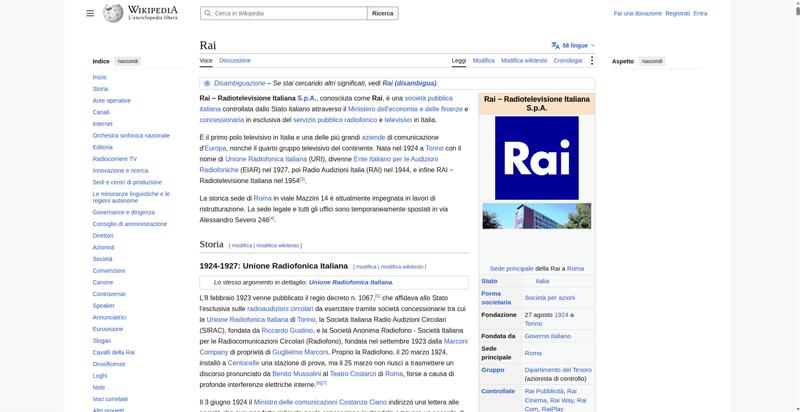Screen dimensions: 800x412
Task: Open the Teatro Costanzi link
Action: click(354, 374)
